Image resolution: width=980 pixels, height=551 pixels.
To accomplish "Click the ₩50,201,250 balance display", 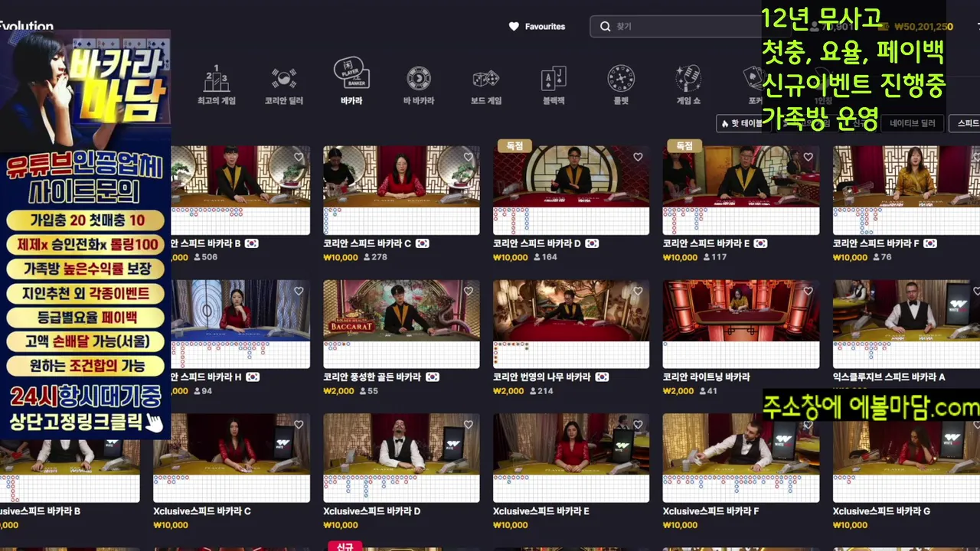I will coord(923,27).
